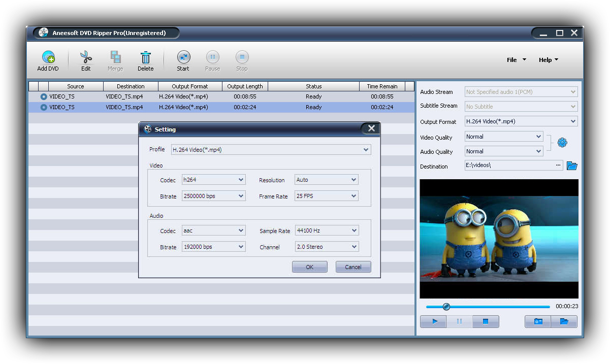Stop the preview playback

pos(486,321)
